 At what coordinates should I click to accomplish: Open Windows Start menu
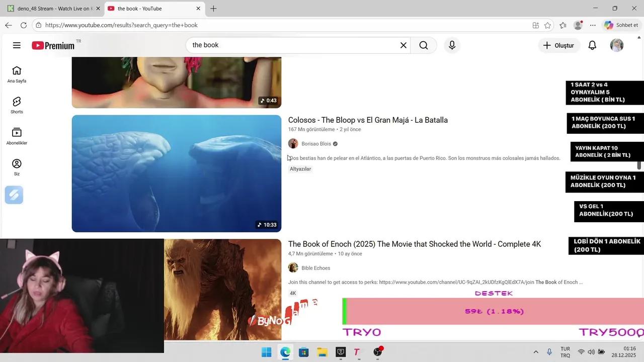(x=267, y=352)
